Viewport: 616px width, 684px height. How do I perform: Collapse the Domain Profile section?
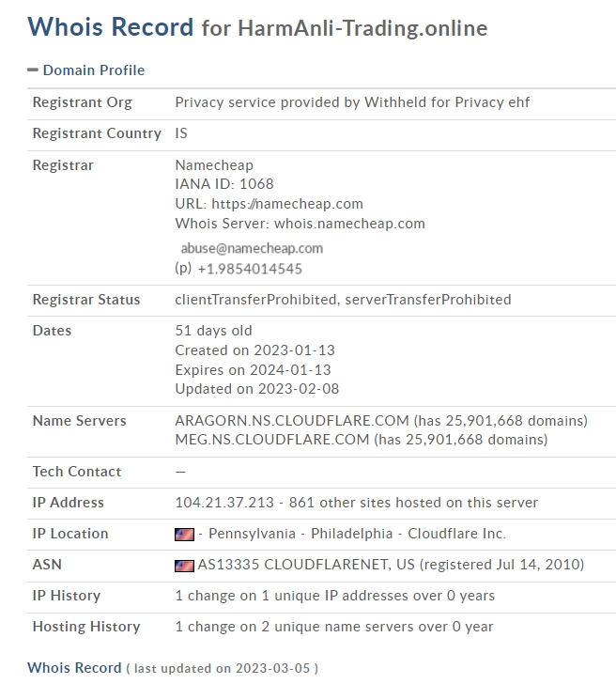coord(33,70)
